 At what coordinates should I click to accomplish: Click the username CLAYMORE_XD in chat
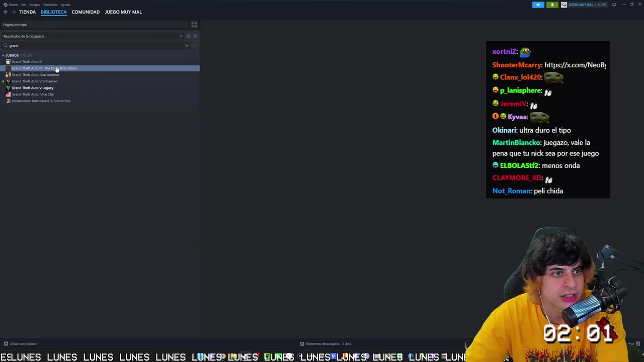point(517,178)
